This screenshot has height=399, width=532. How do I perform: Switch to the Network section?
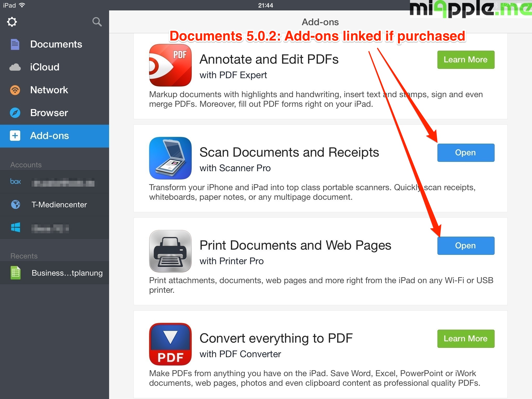(x=49, y=90)
